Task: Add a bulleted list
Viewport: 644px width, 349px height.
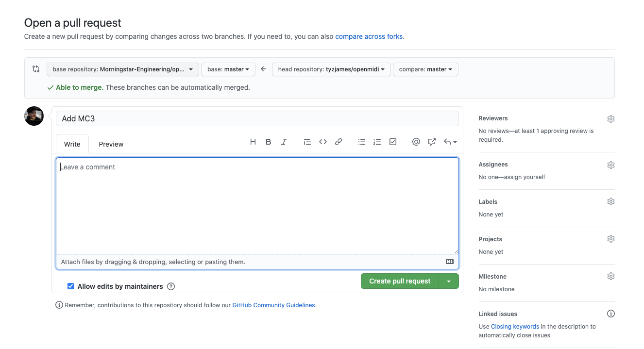Action: point(362,142)
